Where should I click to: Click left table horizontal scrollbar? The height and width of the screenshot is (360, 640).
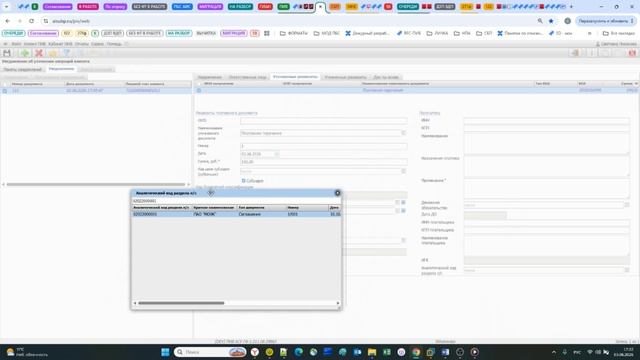96,184
